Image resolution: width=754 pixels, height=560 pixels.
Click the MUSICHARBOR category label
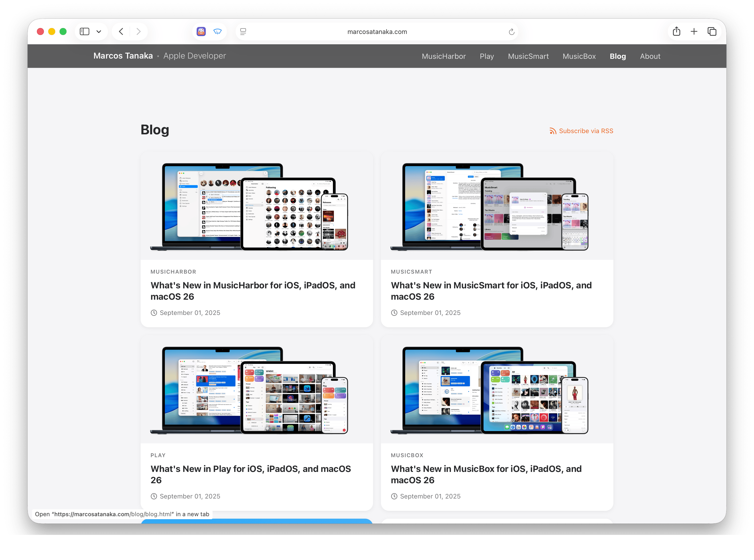click(x=173, y=272)
